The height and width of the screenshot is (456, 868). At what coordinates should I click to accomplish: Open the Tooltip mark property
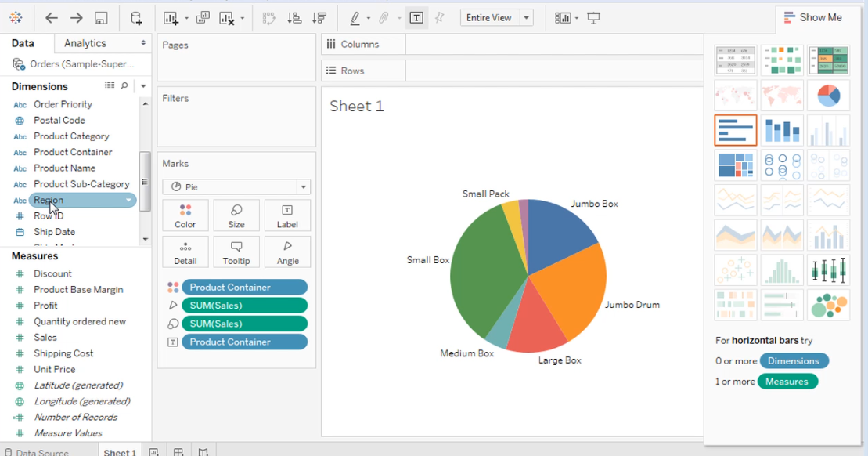tap(236, 252)
